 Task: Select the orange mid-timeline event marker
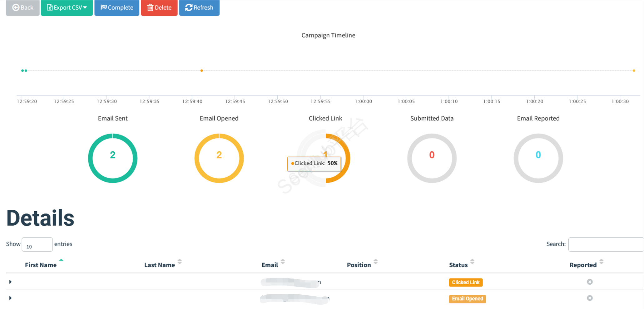click(x=202, y=71)
